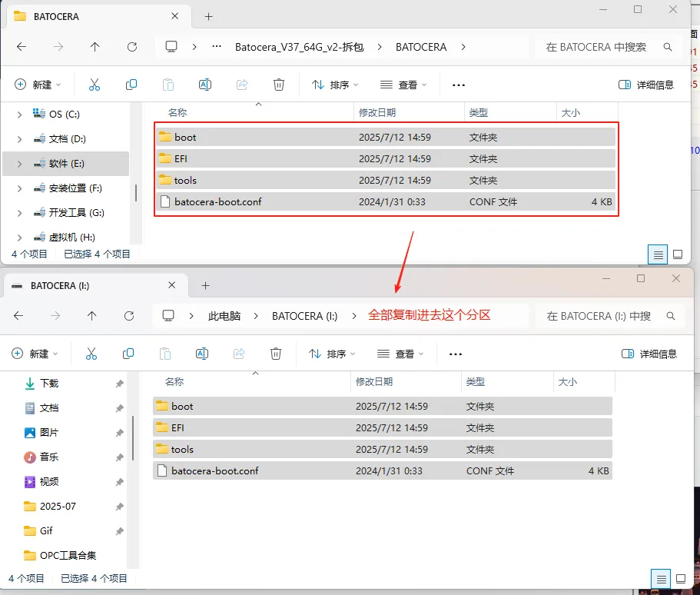Image resolution: width=700 pixels, height=595 pixels.
Task: Click back arrow in BATOCERA (I:) window
Action: pos(18,316)
